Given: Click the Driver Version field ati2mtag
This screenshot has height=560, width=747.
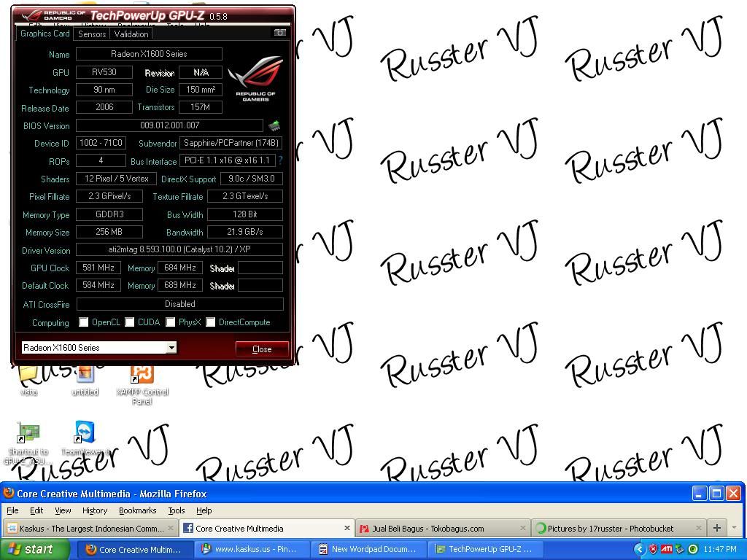Looking at the screenshot, I should click(x=179, y=249).
